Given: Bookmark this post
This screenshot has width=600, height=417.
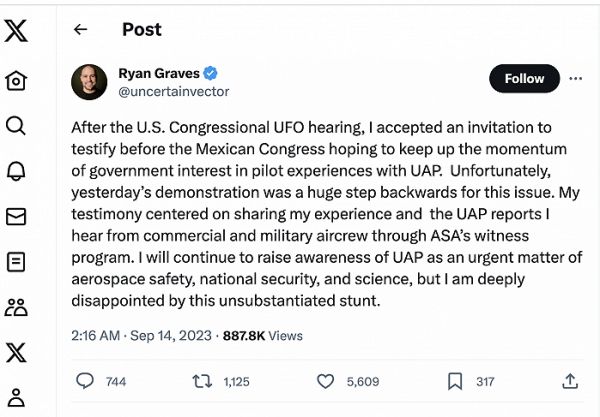Looking at the screenshot, I should (x=455, y=381).
